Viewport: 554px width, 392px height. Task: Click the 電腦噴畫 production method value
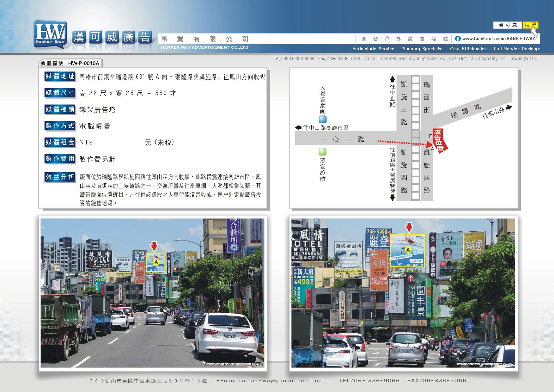point(95,126)
